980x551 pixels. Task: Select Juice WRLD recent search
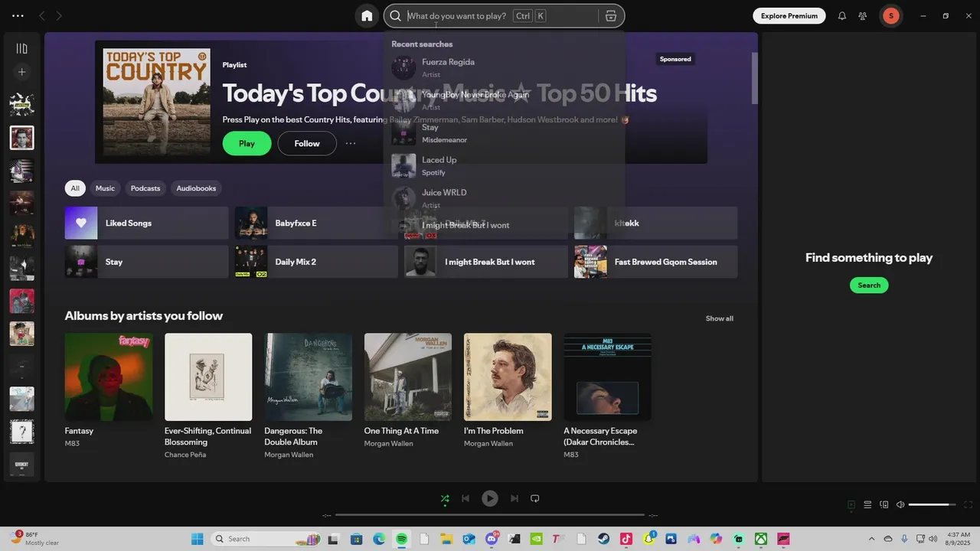[504, 198]
